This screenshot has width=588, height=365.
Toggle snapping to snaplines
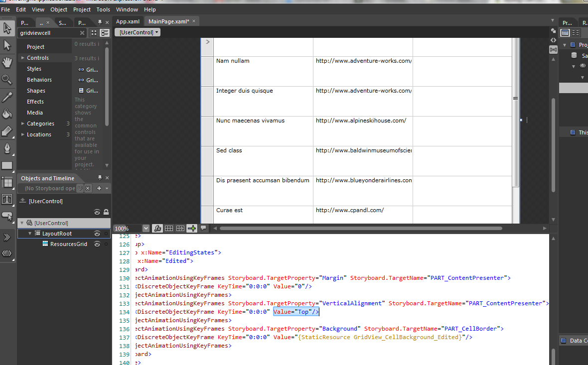click(192, 228)
